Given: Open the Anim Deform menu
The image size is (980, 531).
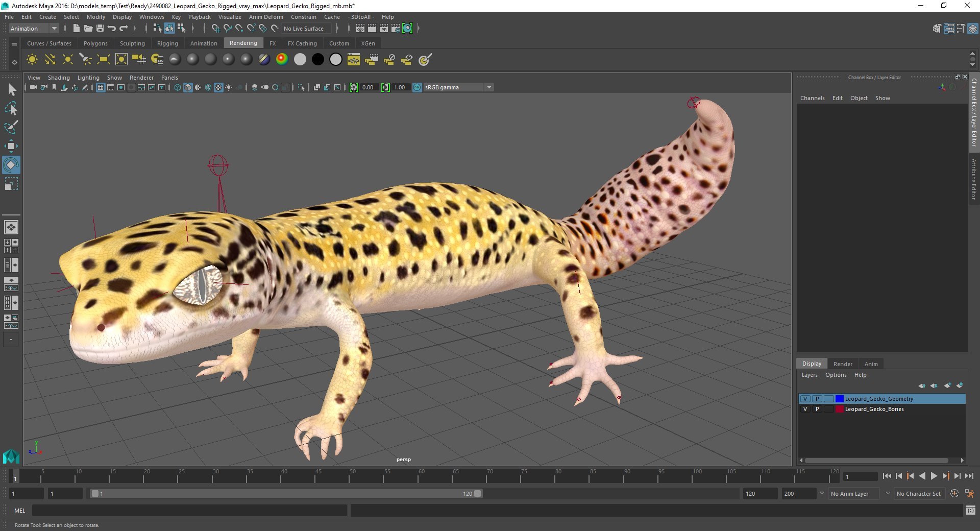Looking at the screenshot, I should pos(266,17).
